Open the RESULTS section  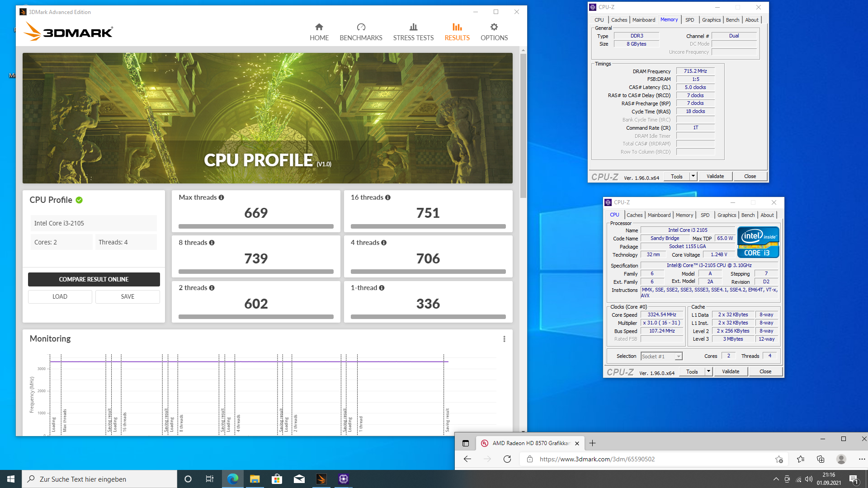coord(457,33)
